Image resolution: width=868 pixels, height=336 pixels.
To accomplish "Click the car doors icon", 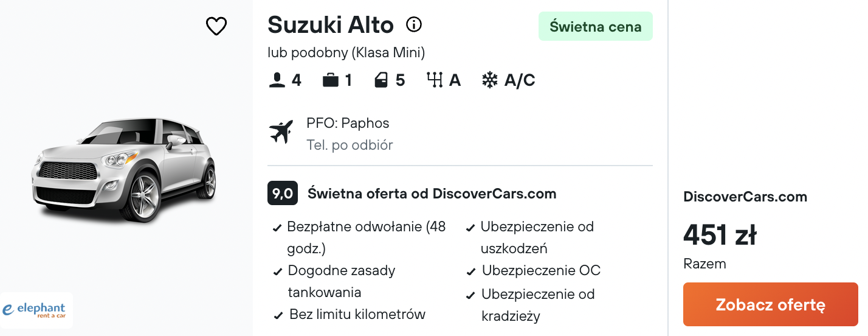I will 381,80.
